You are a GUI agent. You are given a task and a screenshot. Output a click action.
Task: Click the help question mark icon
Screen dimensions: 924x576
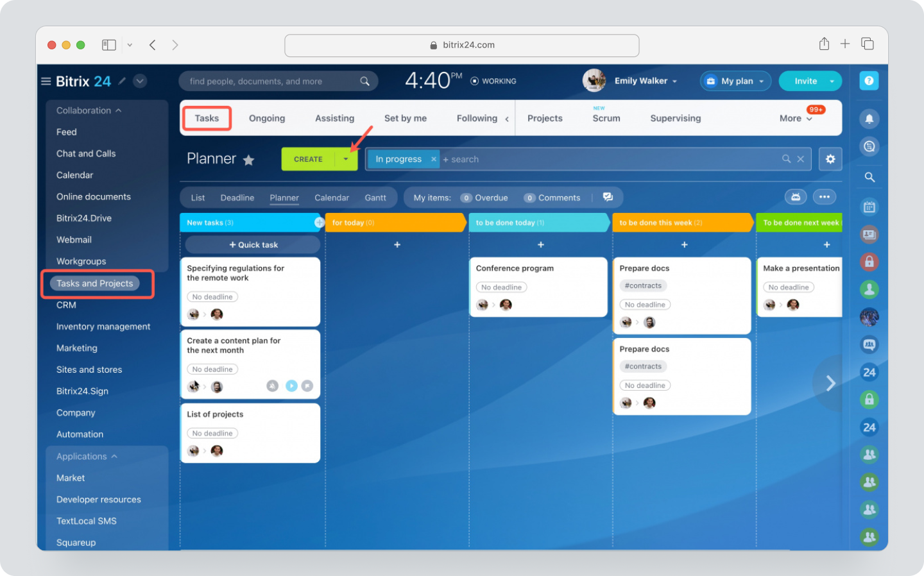tap(869, 80)
